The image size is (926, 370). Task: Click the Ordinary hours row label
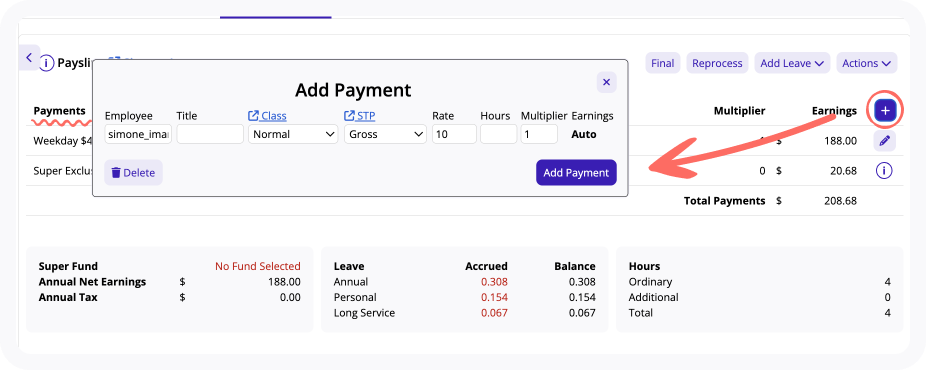point(650,281)
